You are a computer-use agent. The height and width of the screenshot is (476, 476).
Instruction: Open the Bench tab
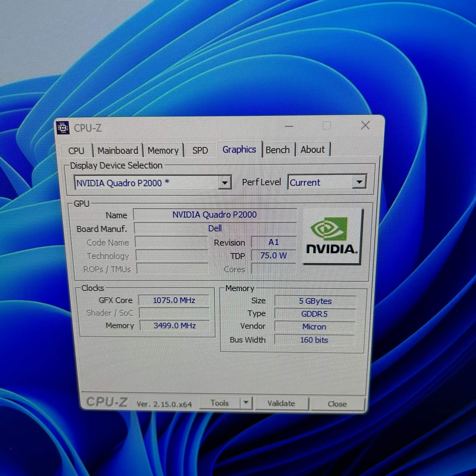278,149
